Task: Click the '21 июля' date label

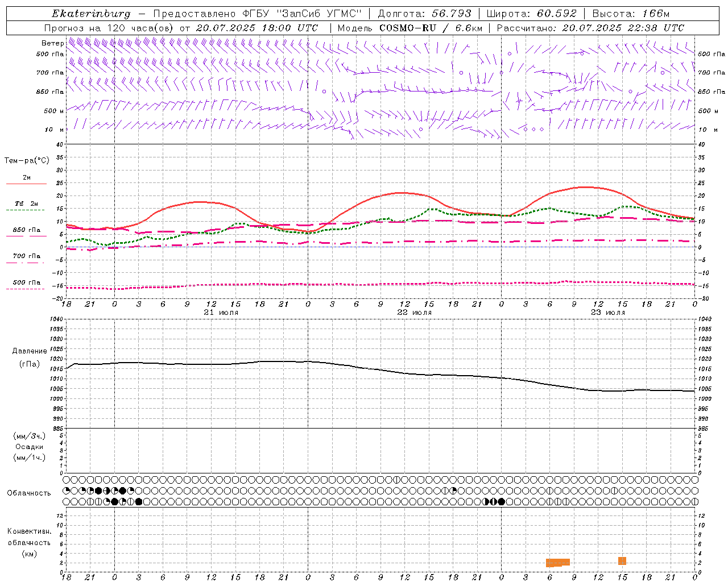Action: point(221,313)
